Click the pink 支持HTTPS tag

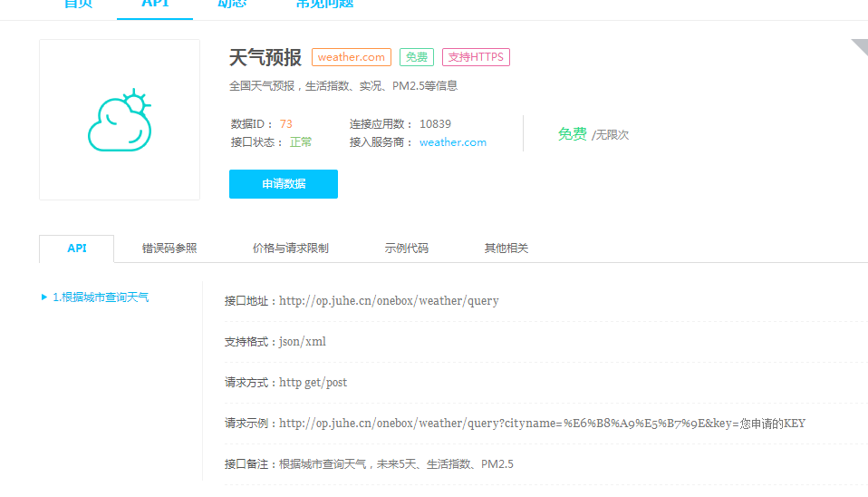tap(476, 57)
